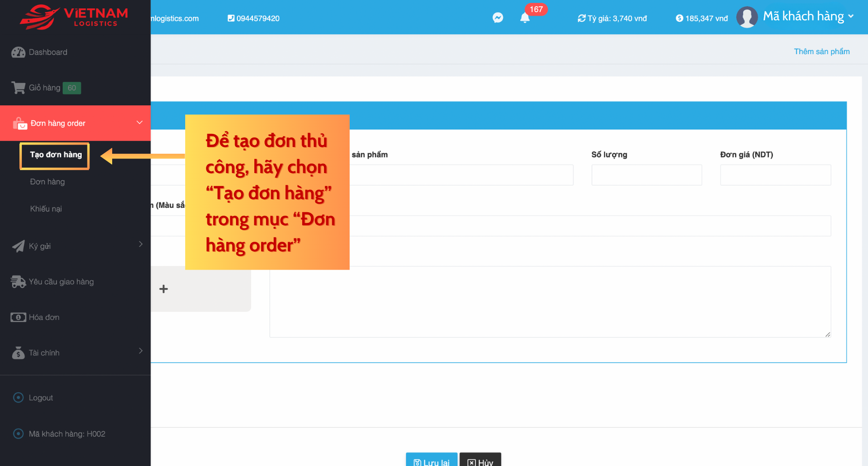Expand the Ký gửi submenu chevron
Viewport: 868px width, 466px height.
pos(141,244)
